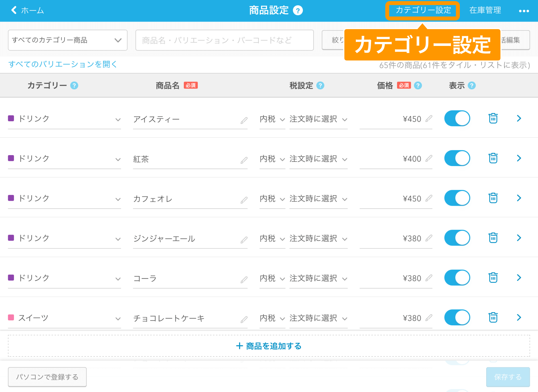538x392 pixels.
Task: Open the すべてのカテゴリー商品 filter dropdown
Action: 68,40
